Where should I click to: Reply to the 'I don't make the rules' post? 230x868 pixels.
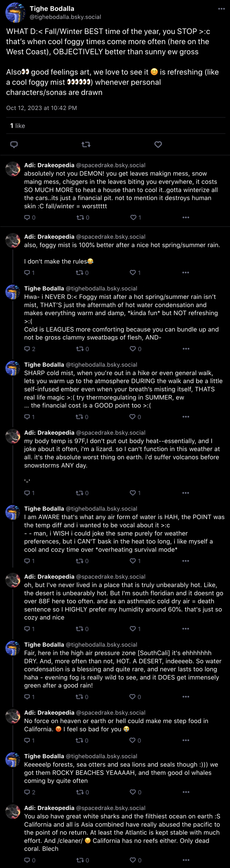[29, 273]
